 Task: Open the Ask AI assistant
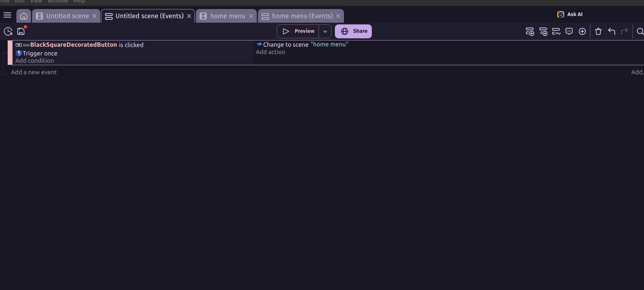coord(570,14)
